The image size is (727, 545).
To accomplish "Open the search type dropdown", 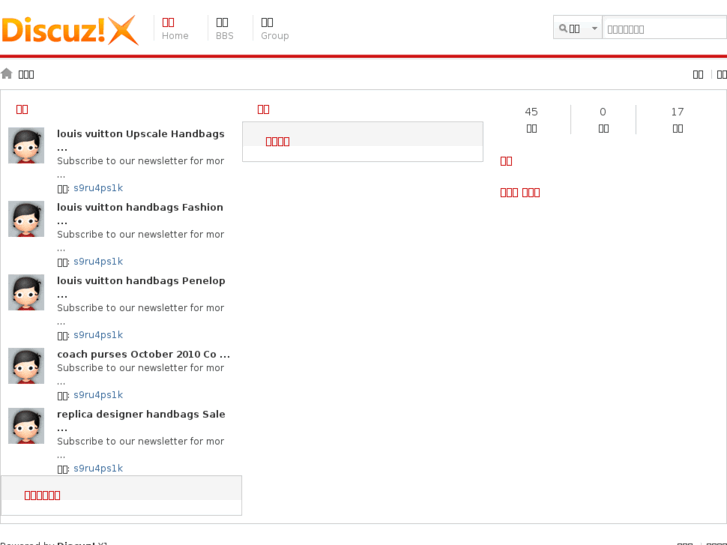I will point(578,29).
